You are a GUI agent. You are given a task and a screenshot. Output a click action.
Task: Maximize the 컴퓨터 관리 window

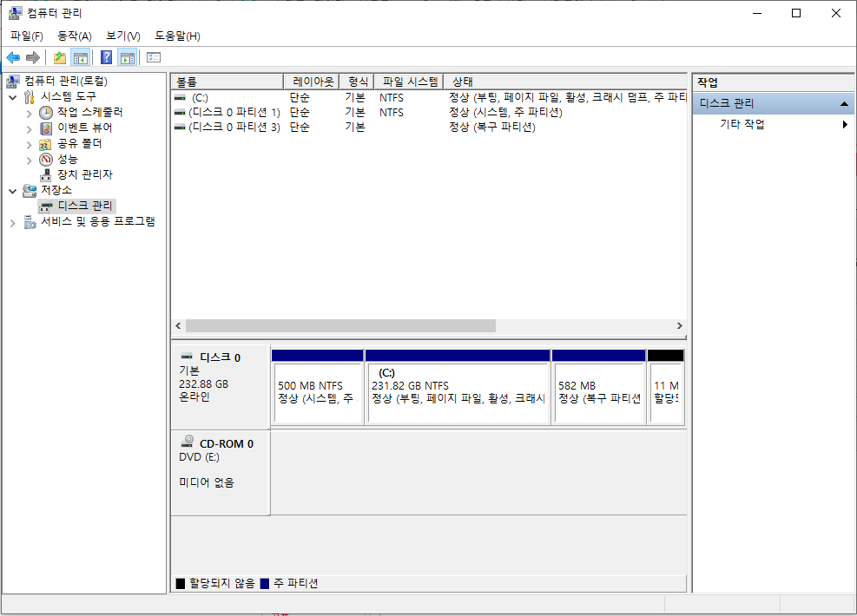tap(796, 13)
